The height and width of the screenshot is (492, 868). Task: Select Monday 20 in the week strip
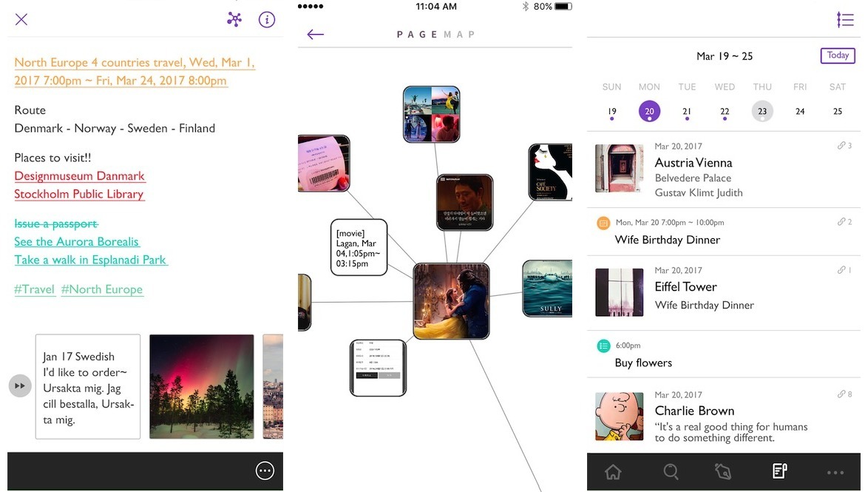(649, 112)
